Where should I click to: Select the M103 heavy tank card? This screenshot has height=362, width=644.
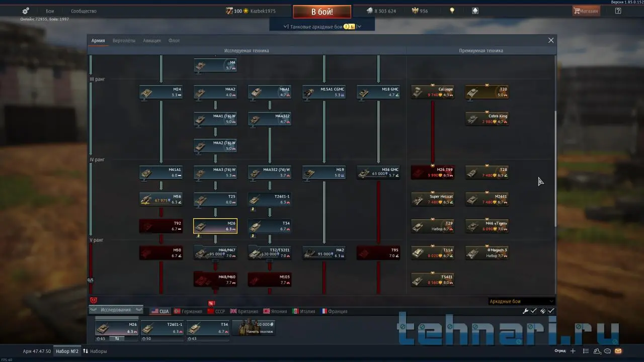click(x=270, y=280)
